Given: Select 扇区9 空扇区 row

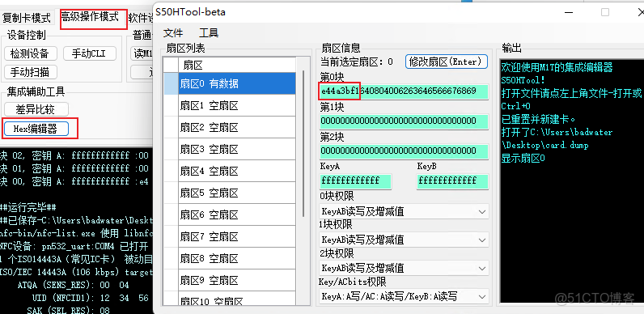Looking at the screenshot, I should tap(237, 280).
